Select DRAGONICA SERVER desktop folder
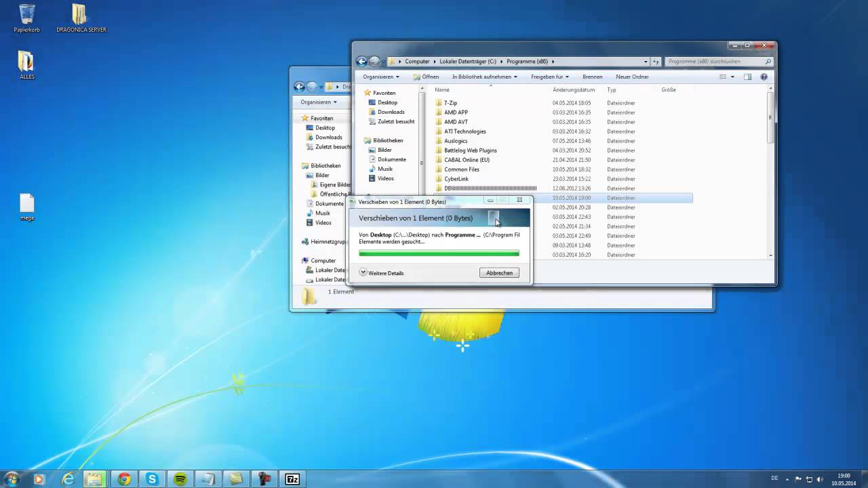Viewport: 868px width, 488px height. click(80, 18)
